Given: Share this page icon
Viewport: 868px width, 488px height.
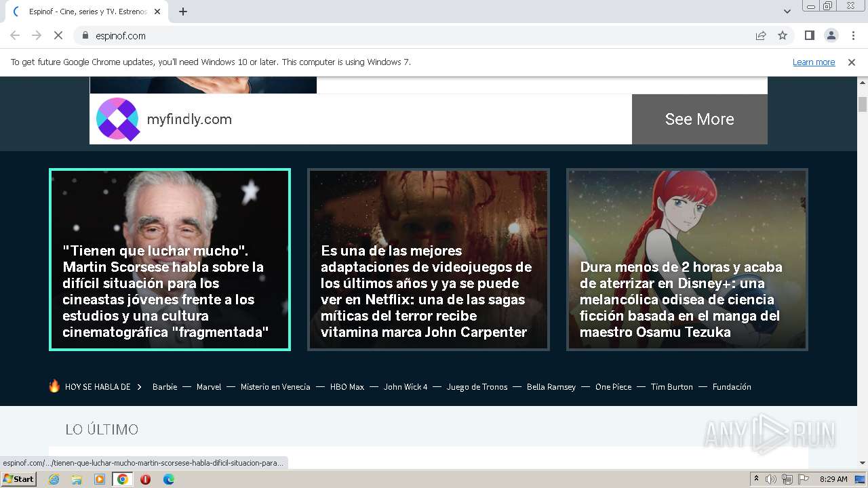Looking at the screenshot, I should coord(761,35).
